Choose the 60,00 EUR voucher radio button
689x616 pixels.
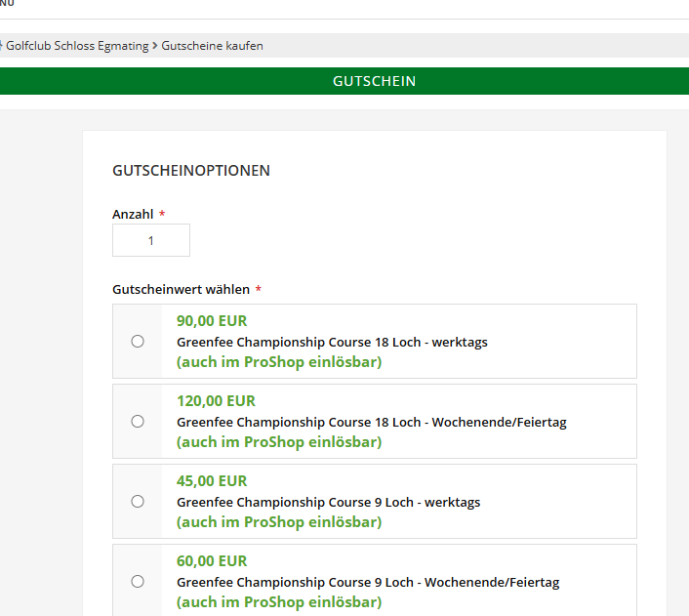click(x=138, y=581)
